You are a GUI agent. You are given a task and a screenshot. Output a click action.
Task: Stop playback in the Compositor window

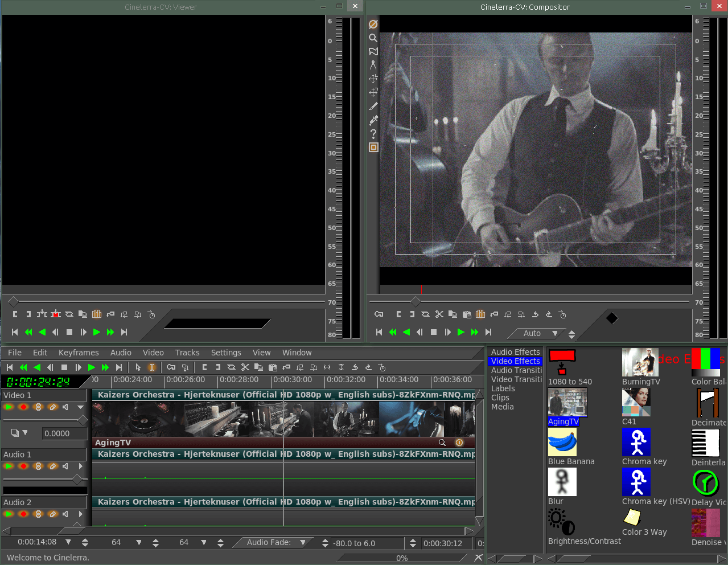click(x=434, y=332)
